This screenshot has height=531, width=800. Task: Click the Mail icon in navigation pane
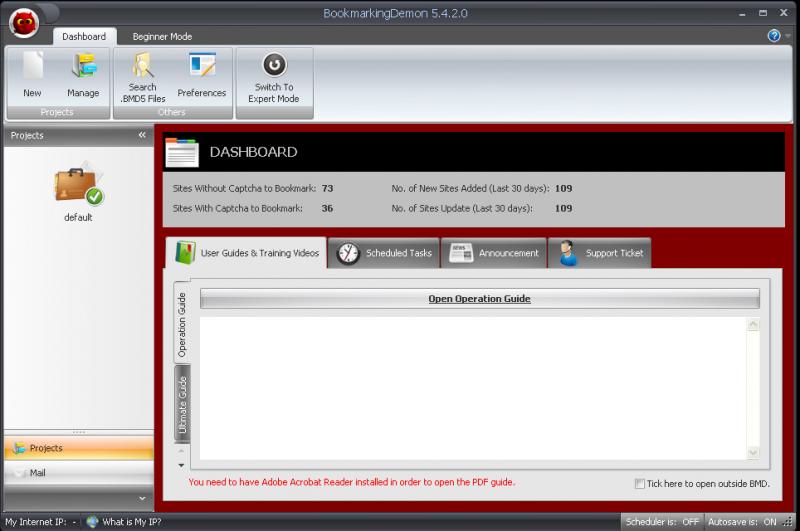pos(19,473)
